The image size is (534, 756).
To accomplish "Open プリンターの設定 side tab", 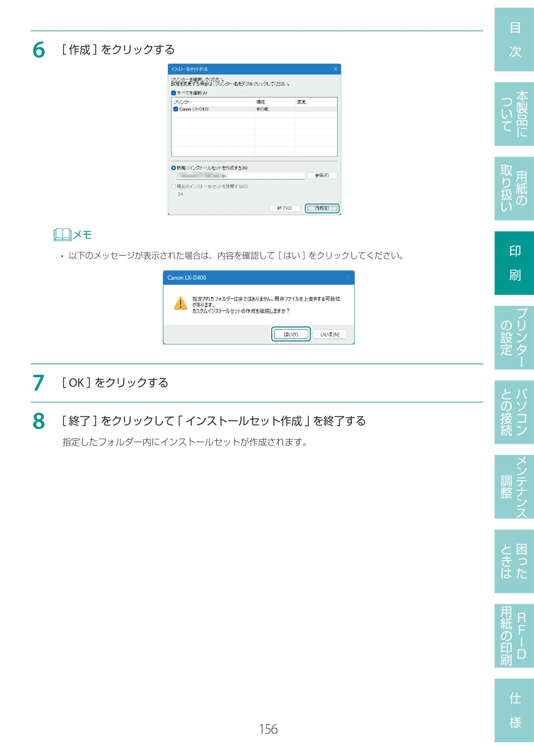I will click(514, 337).
